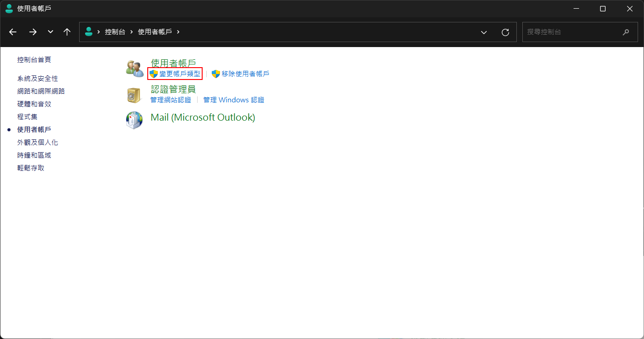Click the user icon in address bar
The height and width of the screenshot is (339, 644).
click(x=89, y=32)
